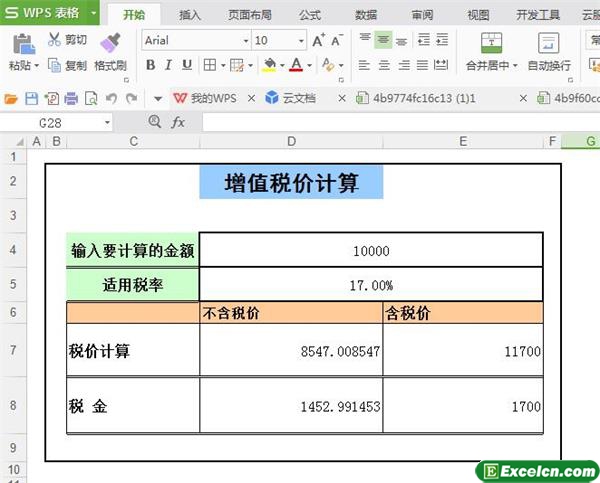Toggle Bold formatting
The width and height of the screenshot is (600, 483).
tap(150, 65)
